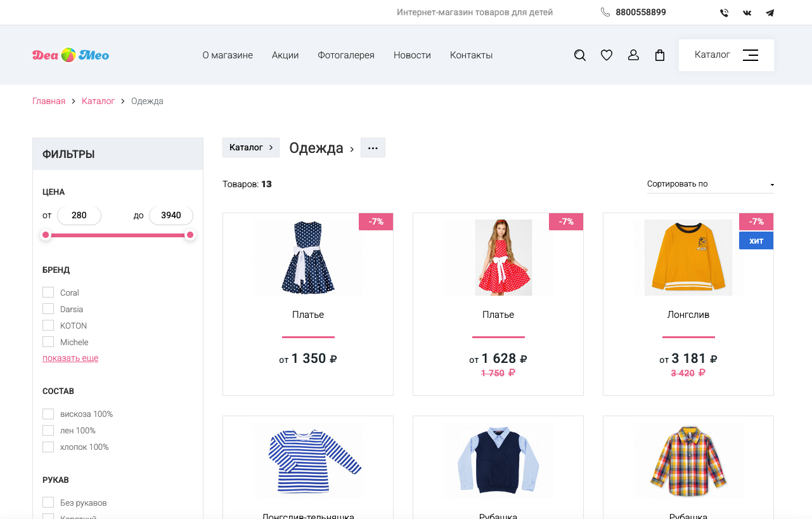Check the Coral brand checkbox

coord(48,292)
